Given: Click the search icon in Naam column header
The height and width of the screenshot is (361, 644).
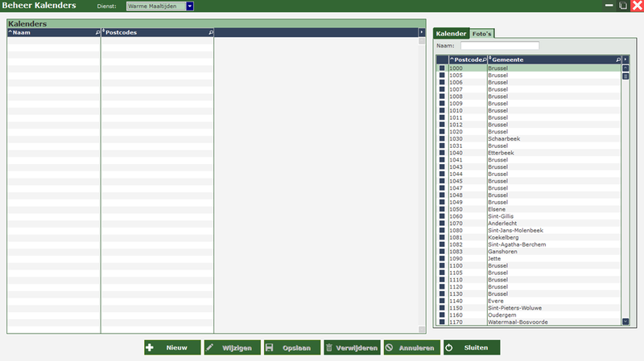Looking at the screenshot, I should [x=97, y=33].
